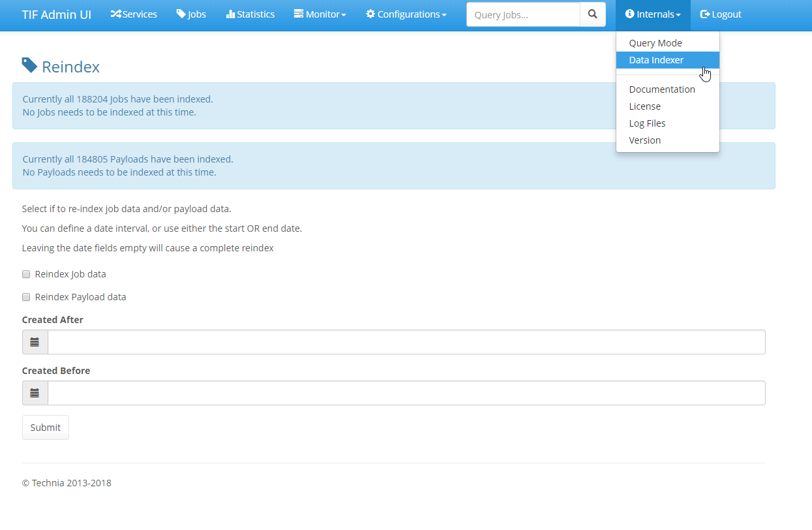
Task: Open Services via shuffle icon in navbar
Action: (x=116, y=14)
